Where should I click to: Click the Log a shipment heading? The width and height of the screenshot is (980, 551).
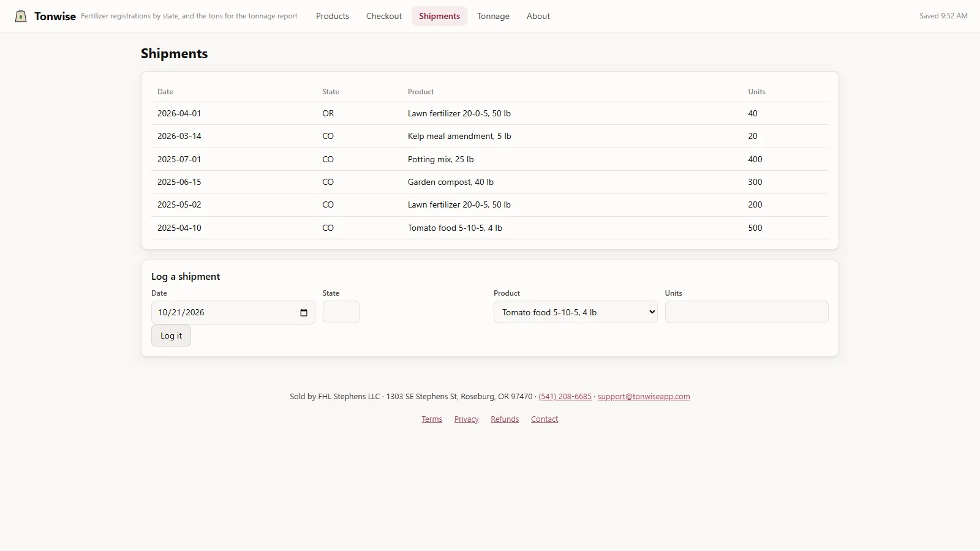(186, 277)
